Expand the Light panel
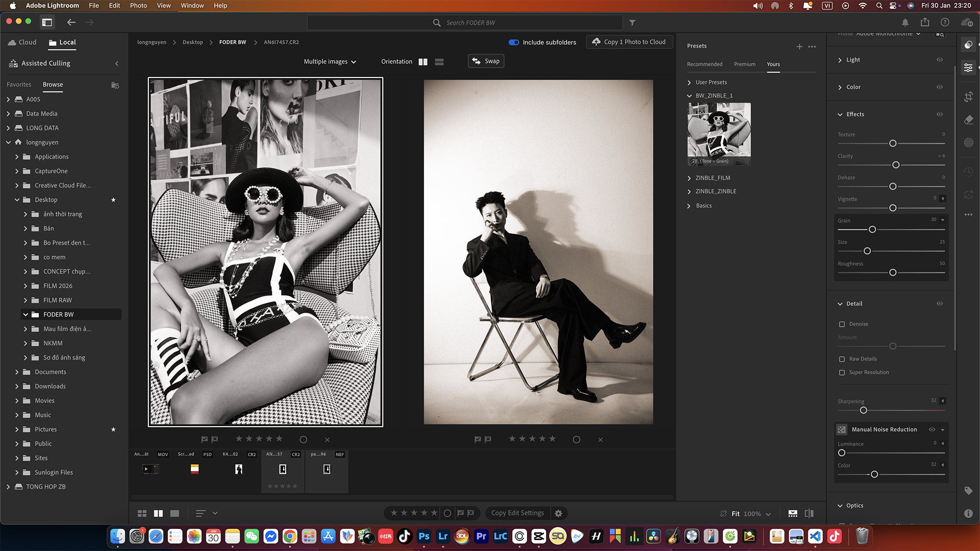The height and width of the screenshot is (551, 980). (853, 60)
